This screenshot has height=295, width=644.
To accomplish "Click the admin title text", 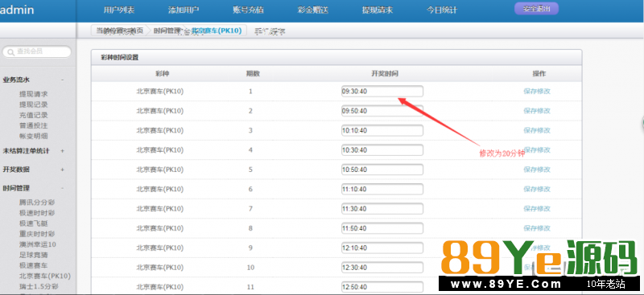I will coord(17,10).
